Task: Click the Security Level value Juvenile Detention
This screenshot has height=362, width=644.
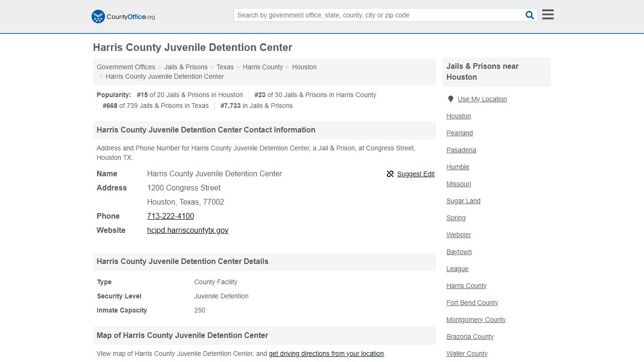Action: point(221,296)
